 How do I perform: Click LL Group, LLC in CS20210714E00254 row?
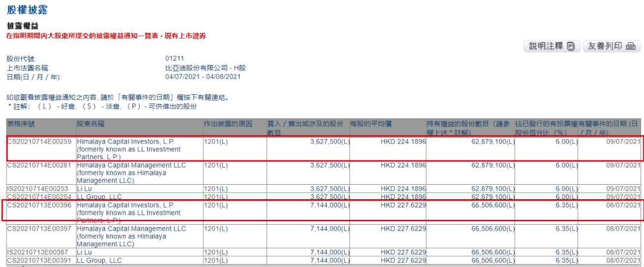coord(99,197)
